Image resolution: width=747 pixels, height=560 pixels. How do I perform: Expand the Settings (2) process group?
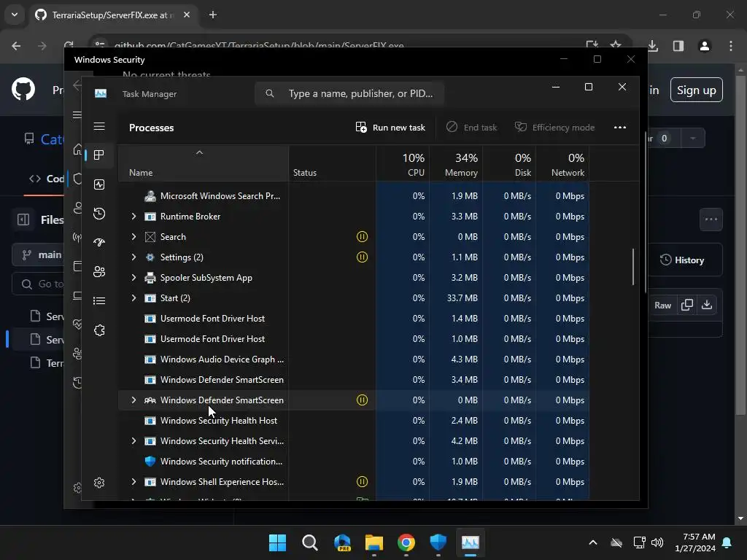click(x=134, y=257)
